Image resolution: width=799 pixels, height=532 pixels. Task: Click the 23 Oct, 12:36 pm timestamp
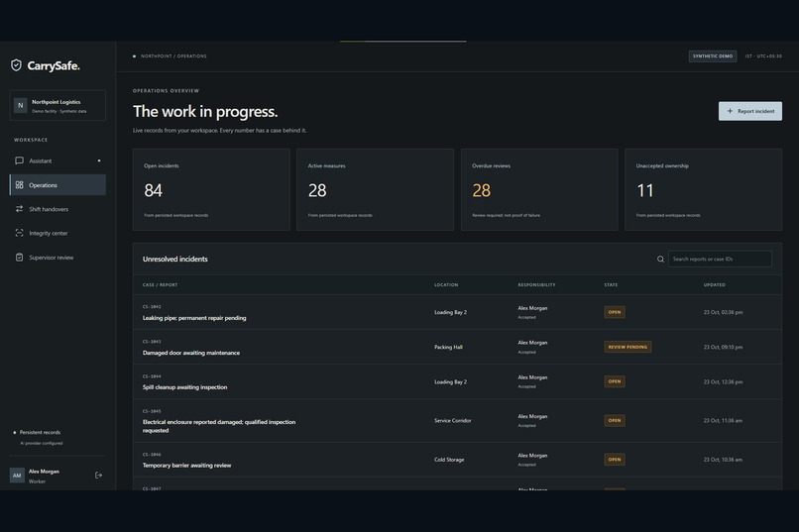click(723, 381)
